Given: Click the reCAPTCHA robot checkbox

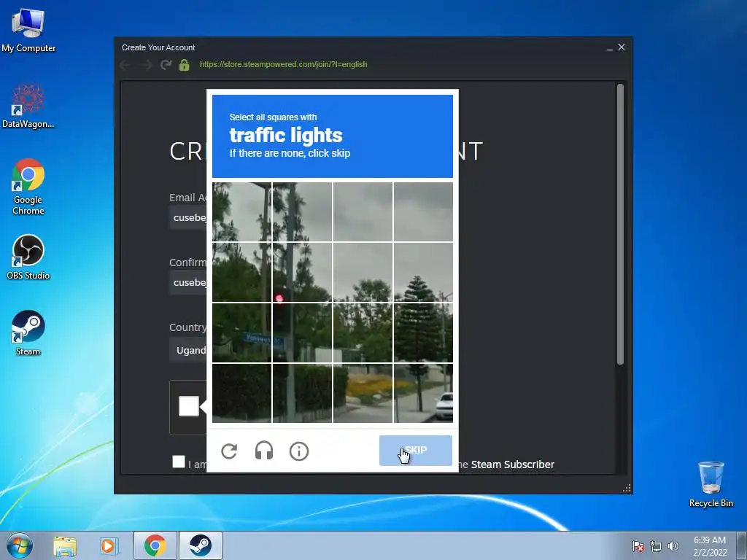Looking at the screenshot, I should coord(189,406).
